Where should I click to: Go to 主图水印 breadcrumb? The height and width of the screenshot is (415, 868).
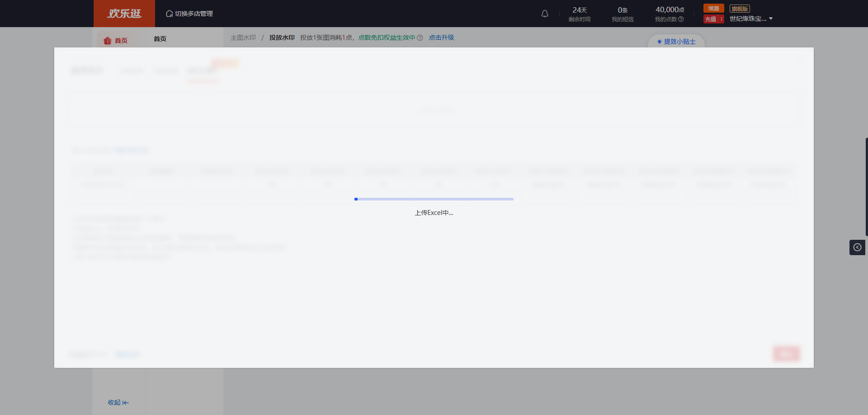[x=243, y=37]
